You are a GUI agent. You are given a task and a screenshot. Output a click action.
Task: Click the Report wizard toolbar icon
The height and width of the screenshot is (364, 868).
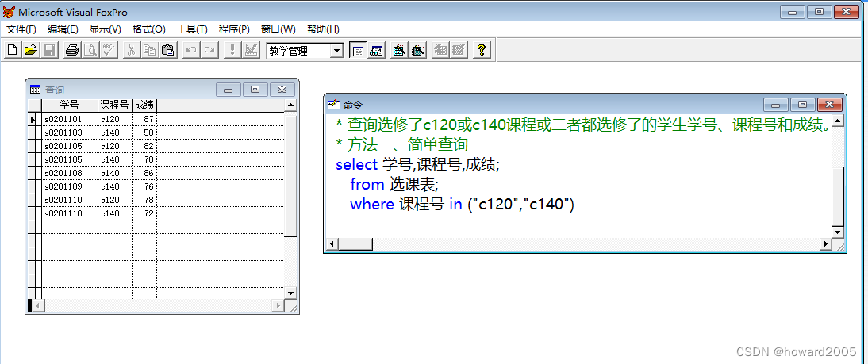point(418,50)
